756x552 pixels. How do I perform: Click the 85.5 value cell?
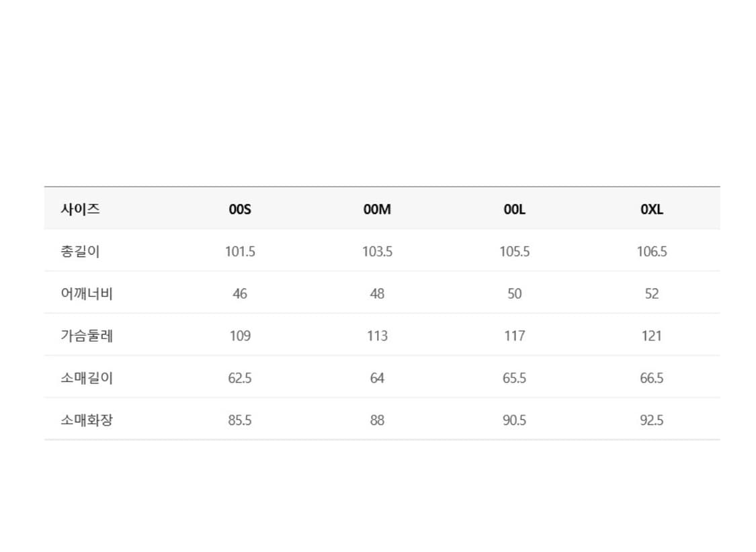[240, 420]
